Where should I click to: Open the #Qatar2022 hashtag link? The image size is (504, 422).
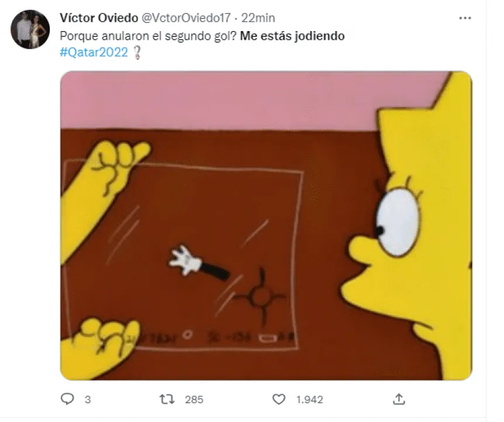[x=94, y=52]
